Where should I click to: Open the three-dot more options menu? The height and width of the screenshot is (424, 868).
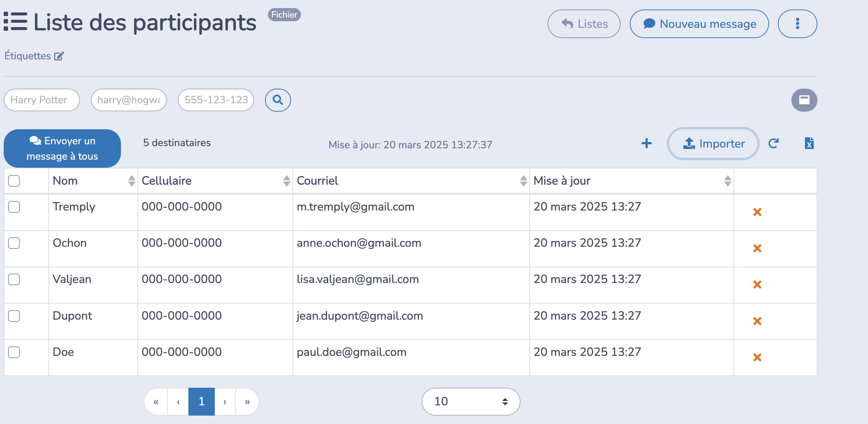[797, 24]
